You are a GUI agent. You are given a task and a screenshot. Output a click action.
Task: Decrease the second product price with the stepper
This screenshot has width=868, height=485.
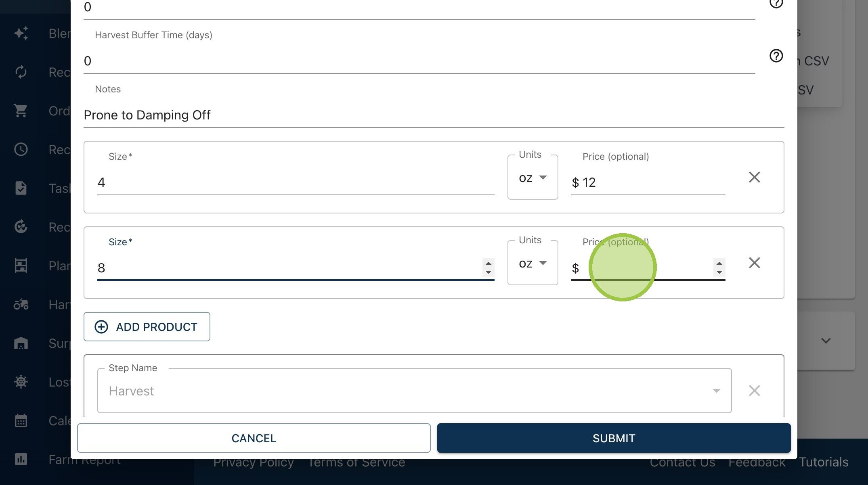pos(719,272)
